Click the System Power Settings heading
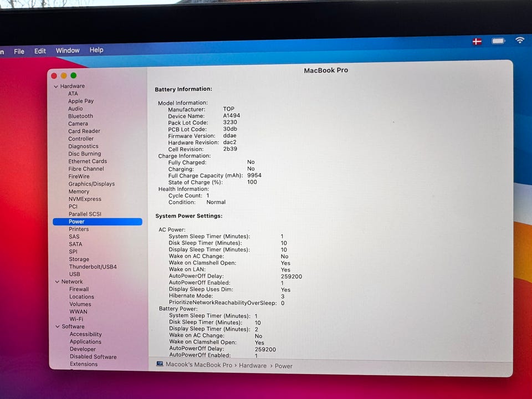532x399 pixels. (189, 216)
